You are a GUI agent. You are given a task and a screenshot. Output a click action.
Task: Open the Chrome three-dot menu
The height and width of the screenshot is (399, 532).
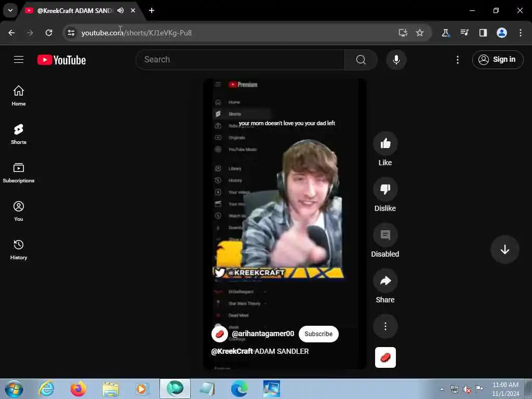coord(521,33)
